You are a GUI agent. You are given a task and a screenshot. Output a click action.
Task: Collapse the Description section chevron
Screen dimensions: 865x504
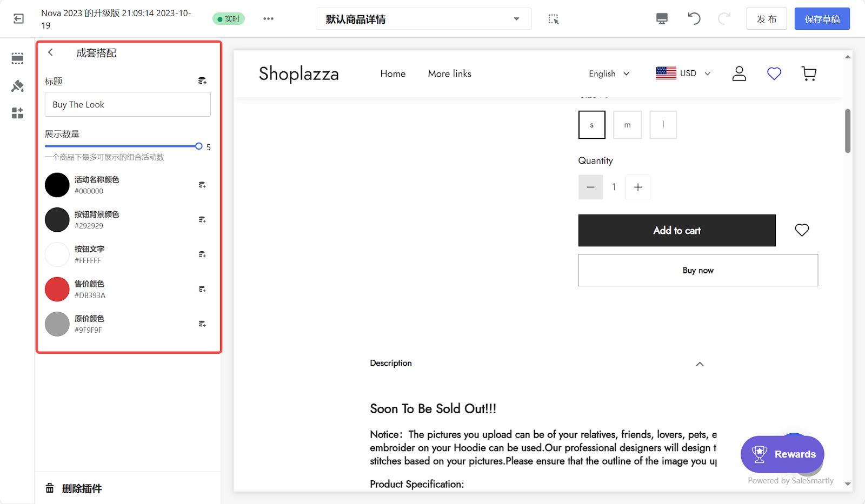point(700,364)
